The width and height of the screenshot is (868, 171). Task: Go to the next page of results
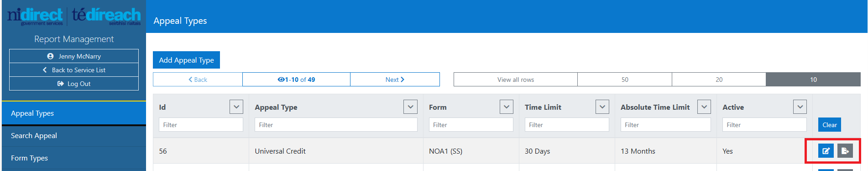coord(395,80)
